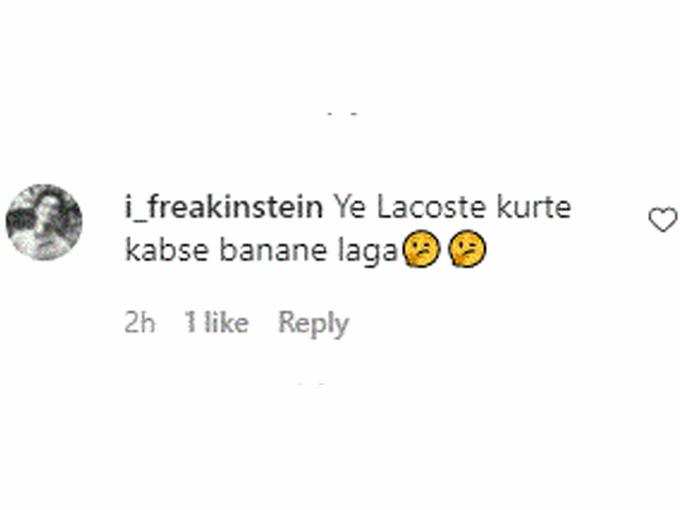Like the comment with the heart icon
This screenshot has height=510, width=680.
663,219
